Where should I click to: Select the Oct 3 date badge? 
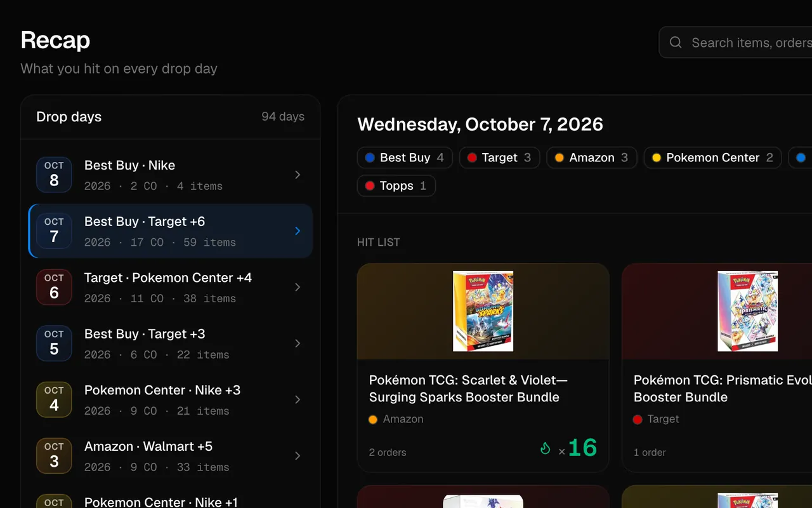pyautogui.click(x=54, y=456)
